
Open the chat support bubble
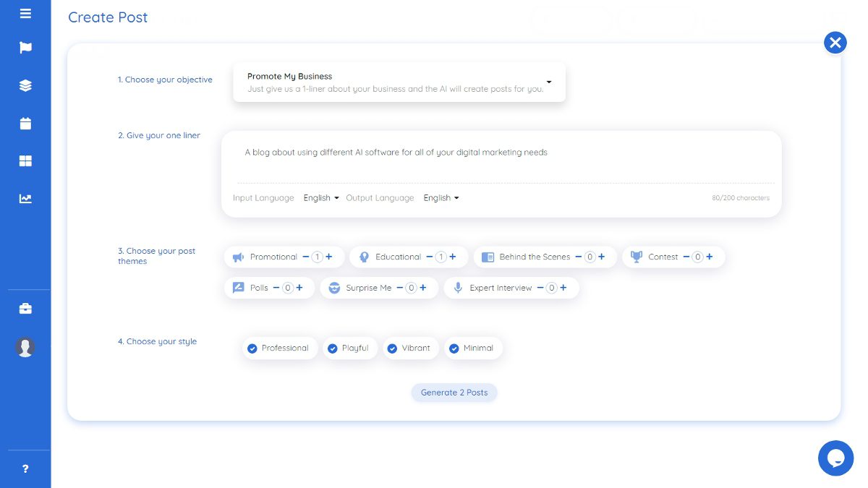[835, 458]
